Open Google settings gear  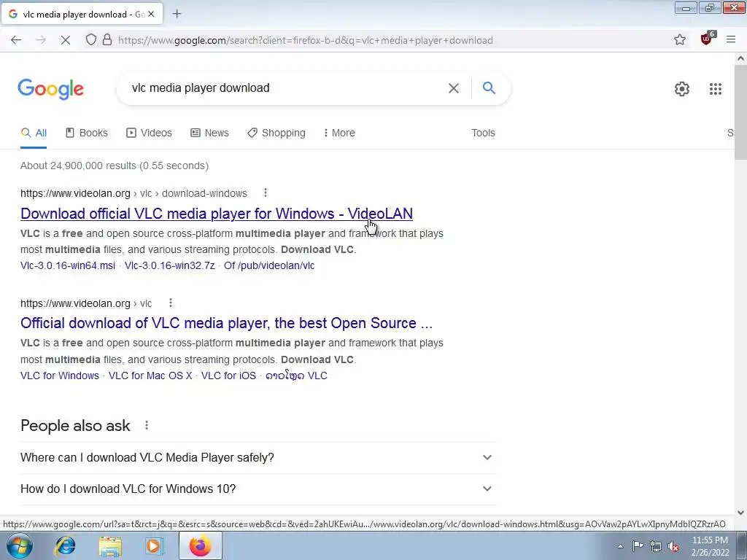(682, 88)
